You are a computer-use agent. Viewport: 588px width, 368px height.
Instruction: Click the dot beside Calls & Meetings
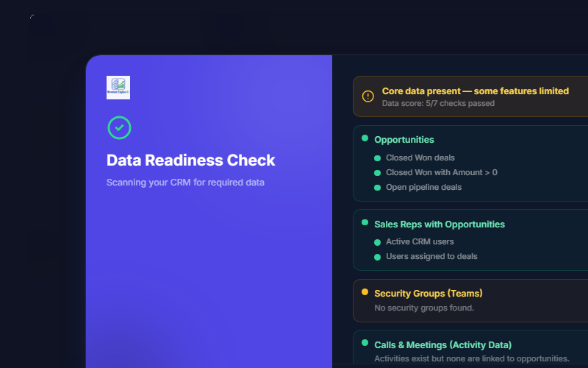click(x=365, y=342)
